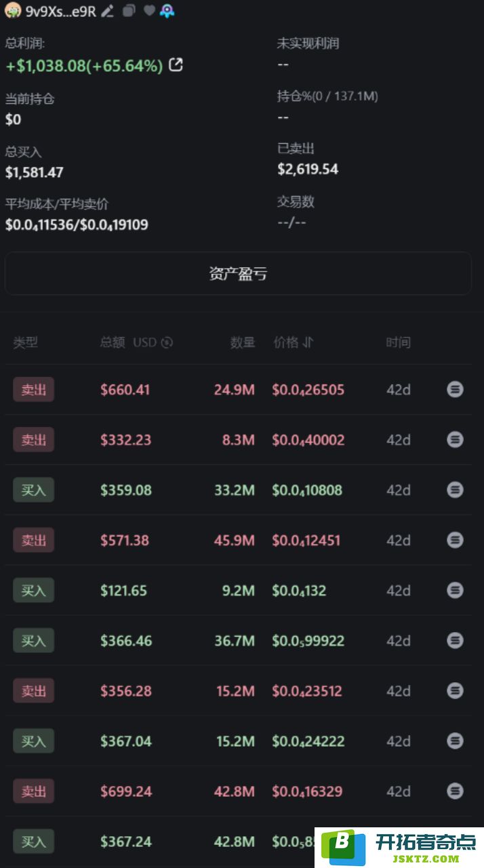This screenshot has height=868, width=484.
Task: Click the 买入 tag on $367.04 row
Action: click(x=33, y=741)
